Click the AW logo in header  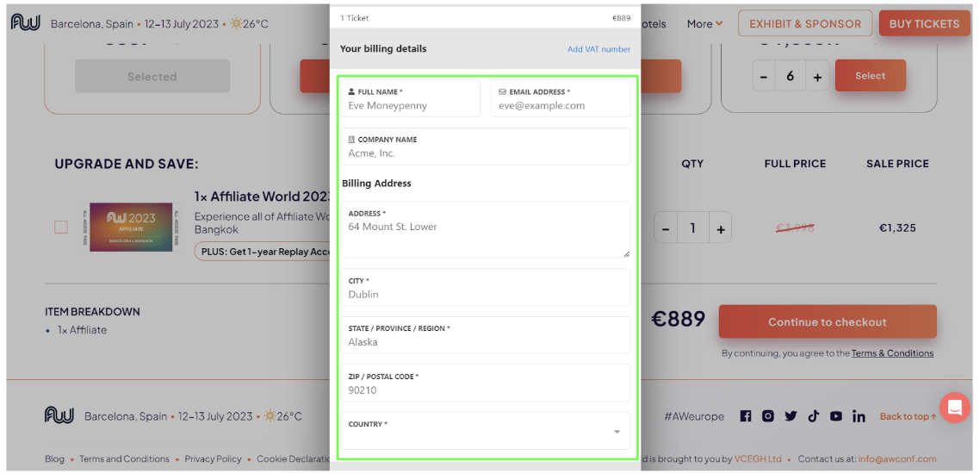(26, 23)
